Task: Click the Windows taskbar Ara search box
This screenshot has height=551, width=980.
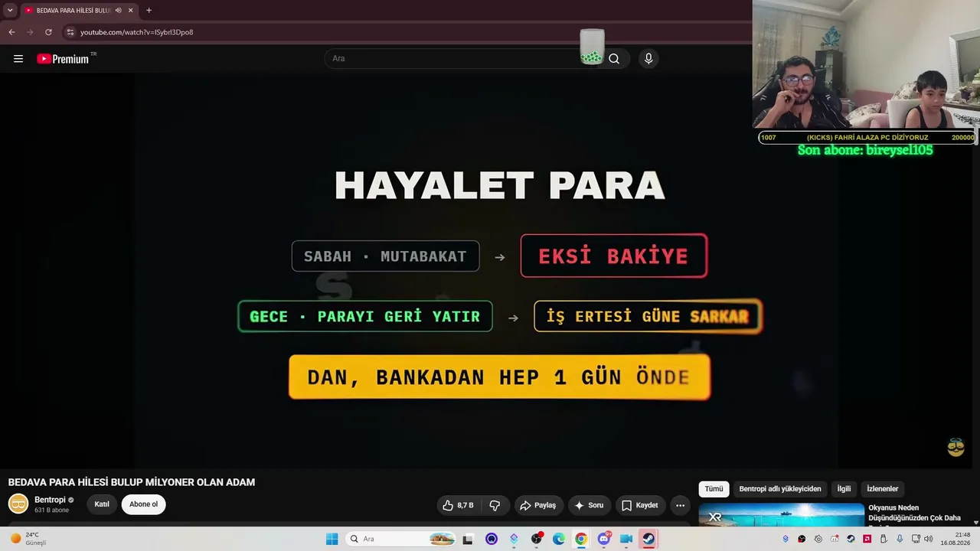Action: (x=402, y=539)
